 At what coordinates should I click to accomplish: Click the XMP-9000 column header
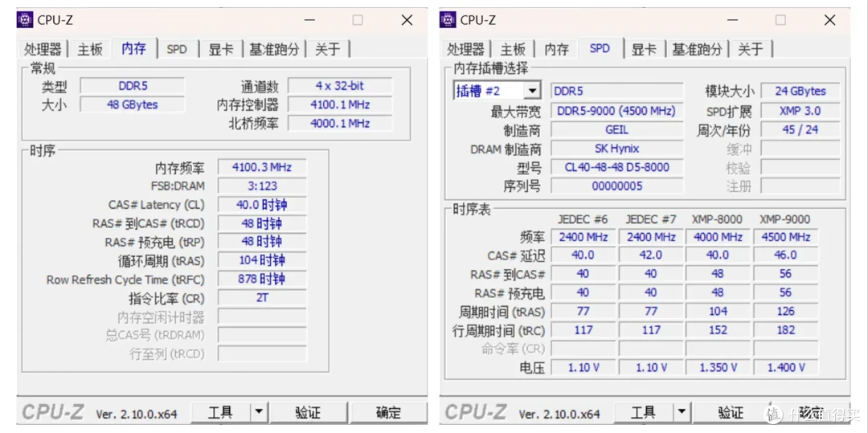(x=785, y=219)
